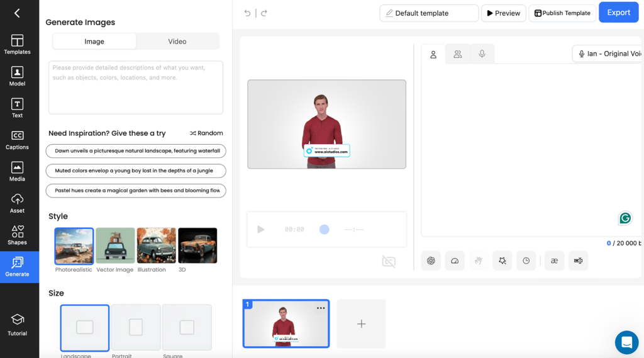Click the sparkle star icon below script

pos(502,260)
